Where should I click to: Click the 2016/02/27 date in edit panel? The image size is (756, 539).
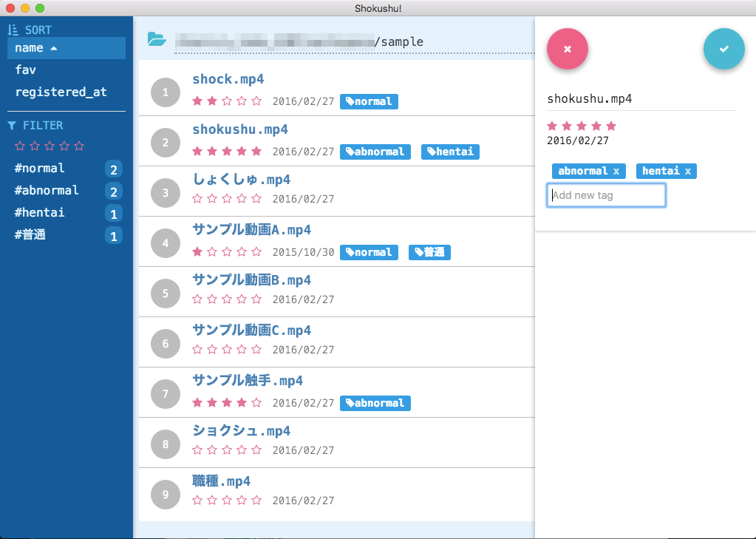click(x=578, y=140)
